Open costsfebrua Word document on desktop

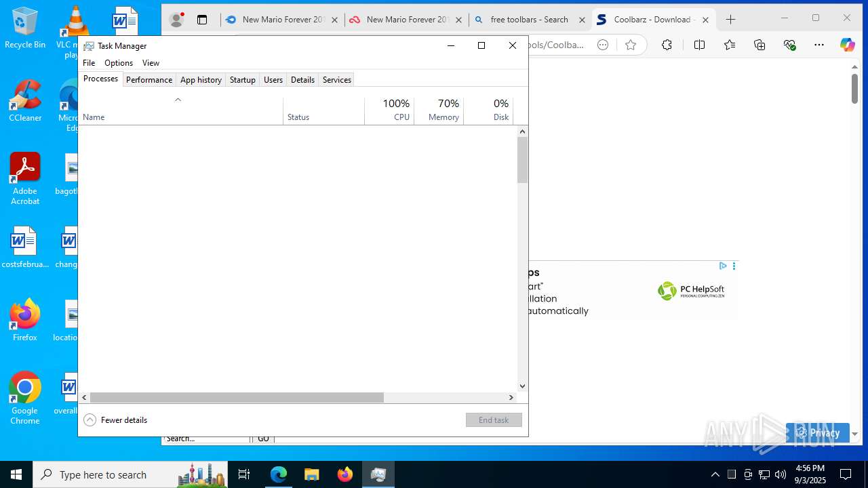[x=25, y=247]
